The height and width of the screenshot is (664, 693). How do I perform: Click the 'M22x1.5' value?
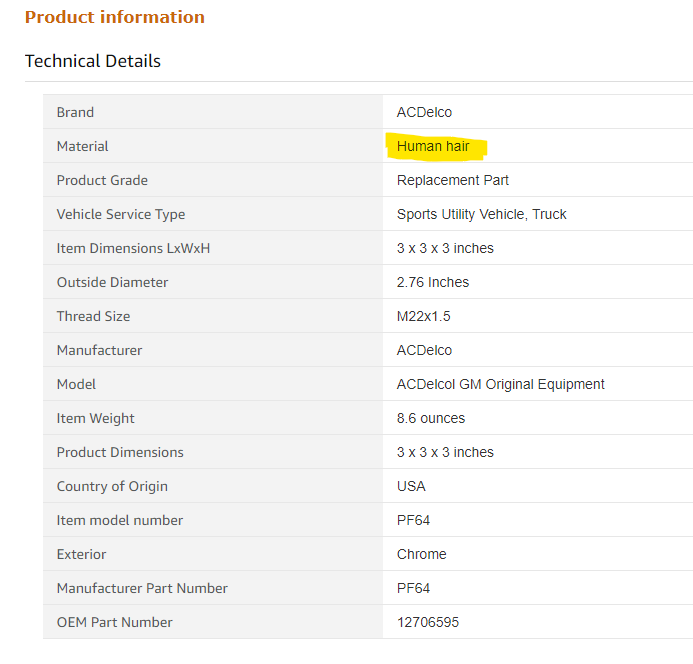[423, 317]
